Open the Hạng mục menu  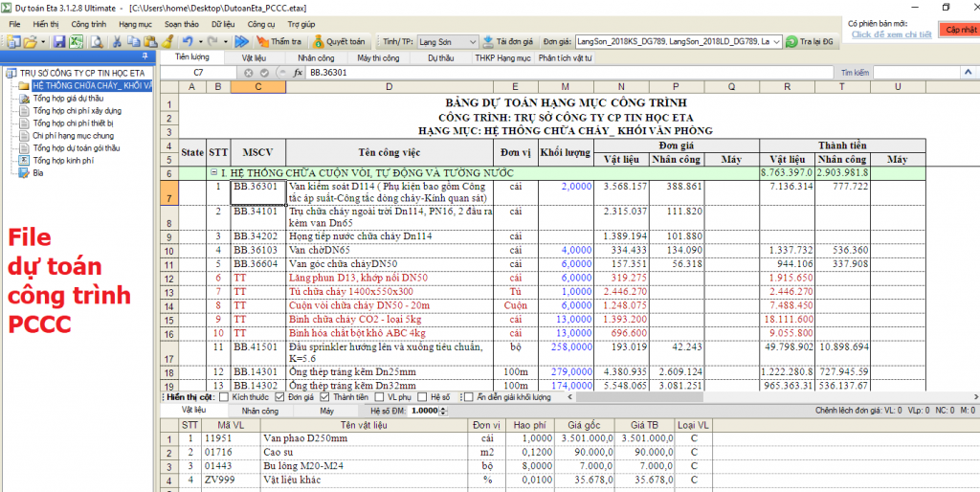pos(135,22)
